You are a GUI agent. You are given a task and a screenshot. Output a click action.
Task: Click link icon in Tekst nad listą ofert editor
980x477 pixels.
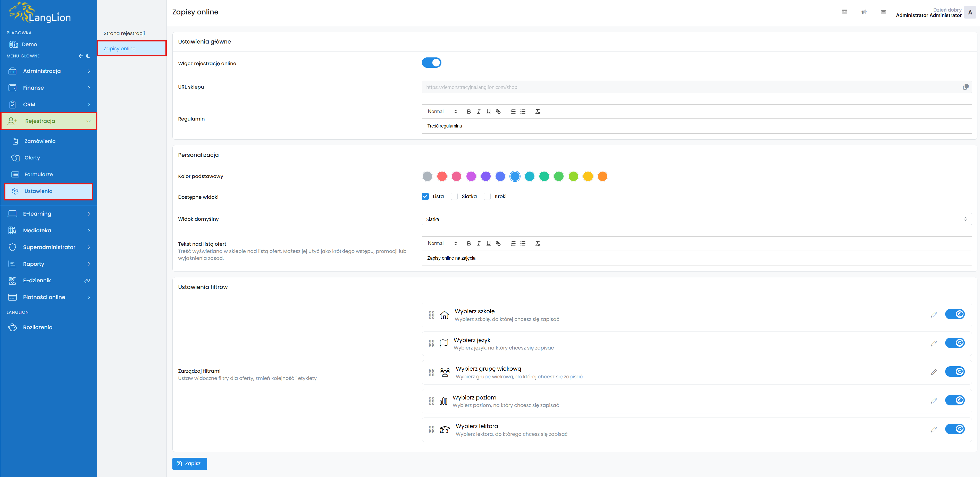[498, 243]
